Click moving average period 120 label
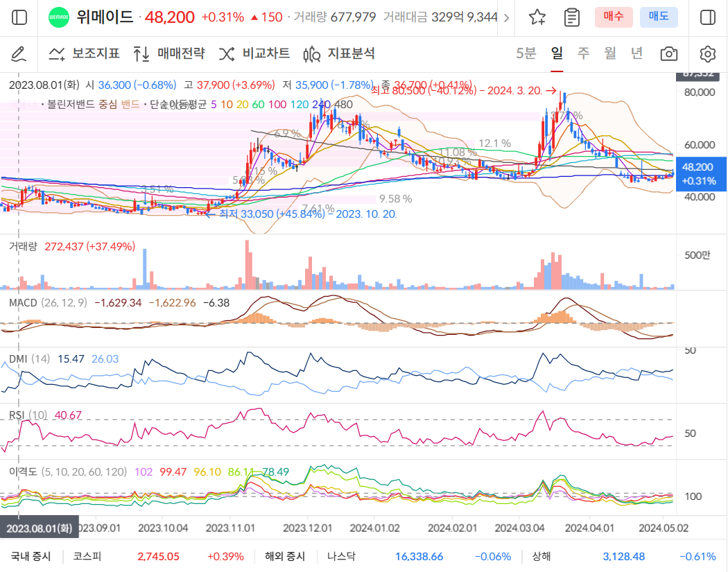 pyautogui.click(x=300, y=105)
